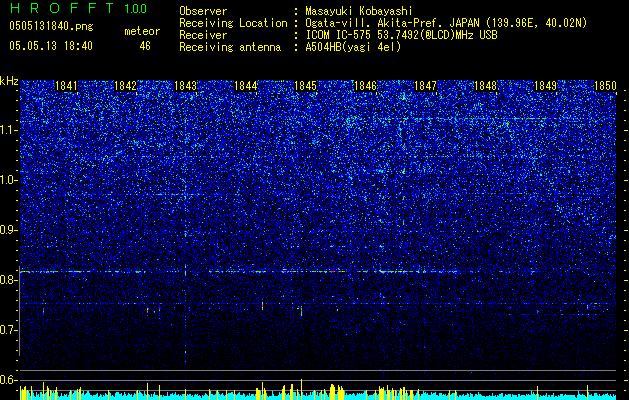Click the meteor label

(142, 31)
